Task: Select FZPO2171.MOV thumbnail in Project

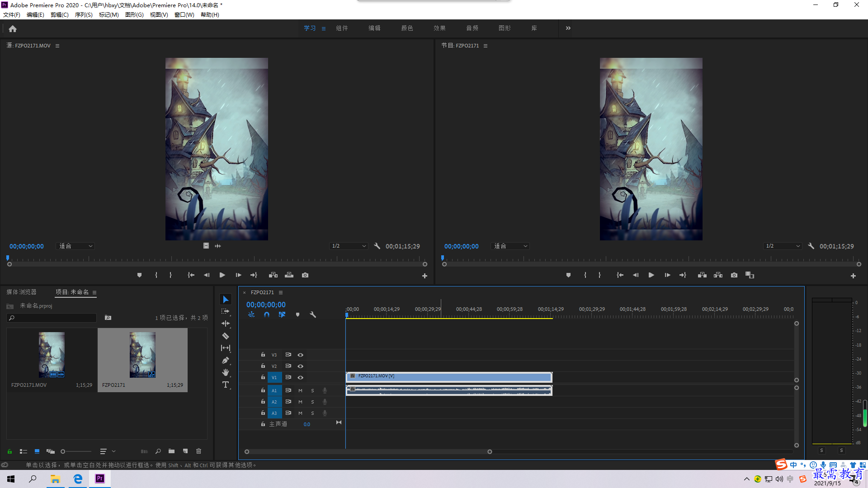Action: point(52,355)
